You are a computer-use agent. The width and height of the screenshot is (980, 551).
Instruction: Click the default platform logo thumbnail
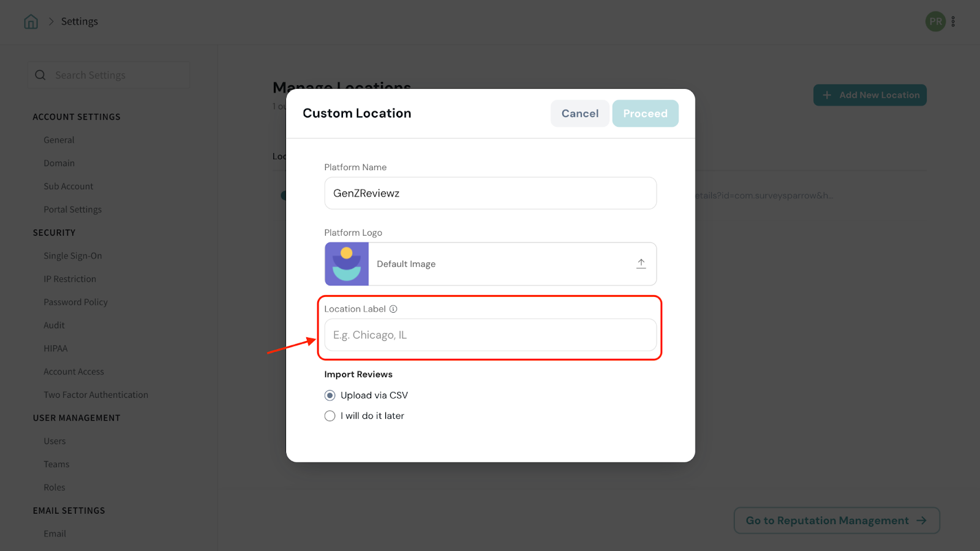tap(347, 264)
